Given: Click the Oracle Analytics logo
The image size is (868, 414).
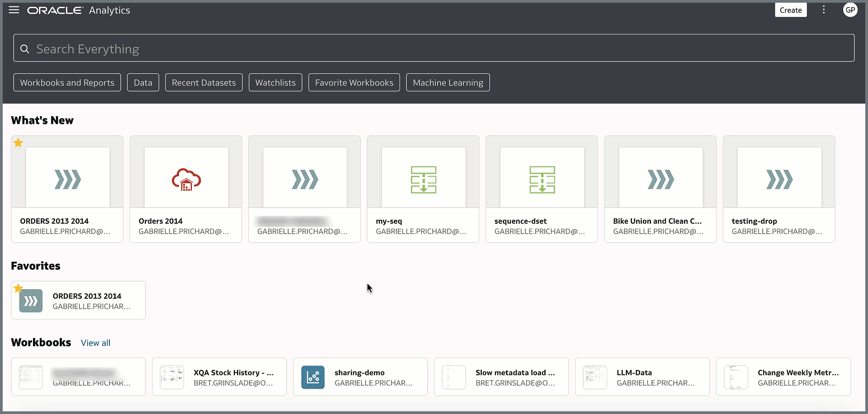Looking at the screenshot, I should (55, 10).
